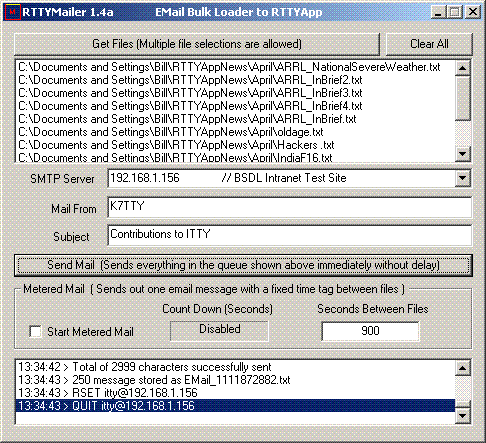Click Get Files button
The image size is (486, 443).
tap(197, 44)
